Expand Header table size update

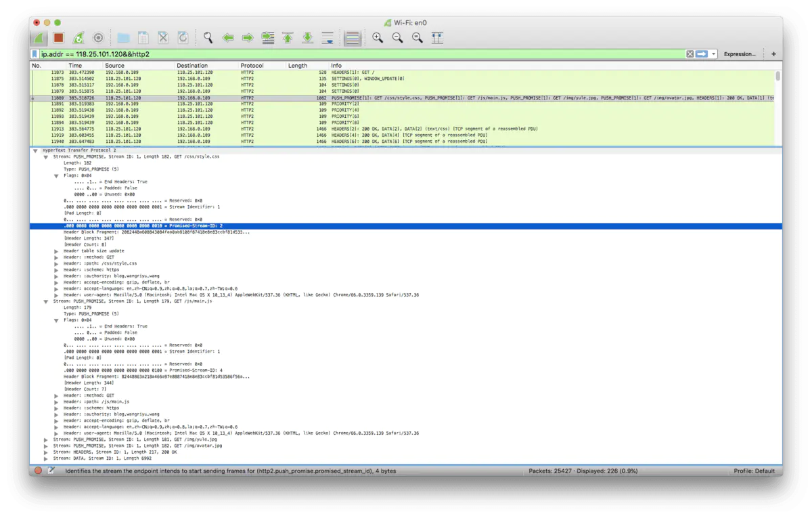(57, 251)
